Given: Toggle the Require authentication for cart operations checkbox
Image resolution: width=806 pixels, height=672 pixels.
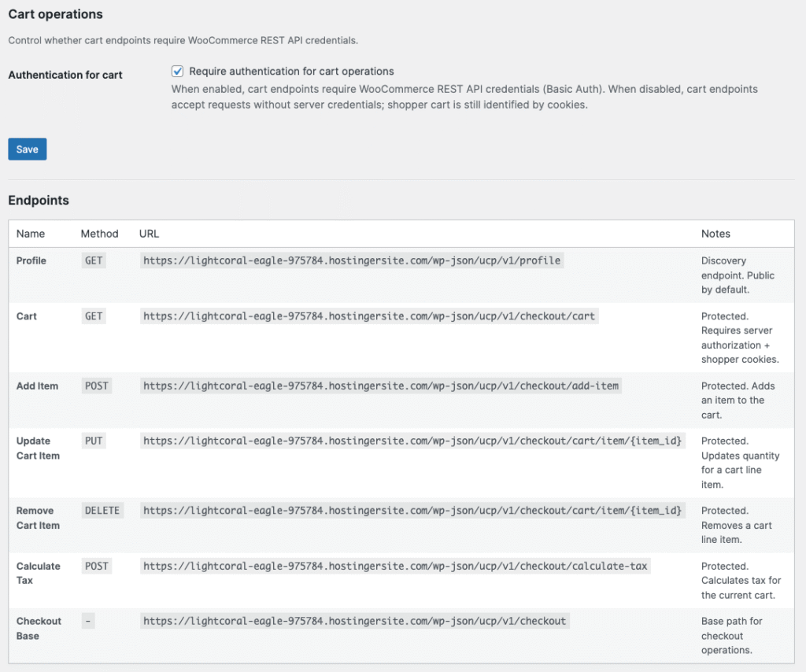Looking at the screenshot, I should [178, 71].
